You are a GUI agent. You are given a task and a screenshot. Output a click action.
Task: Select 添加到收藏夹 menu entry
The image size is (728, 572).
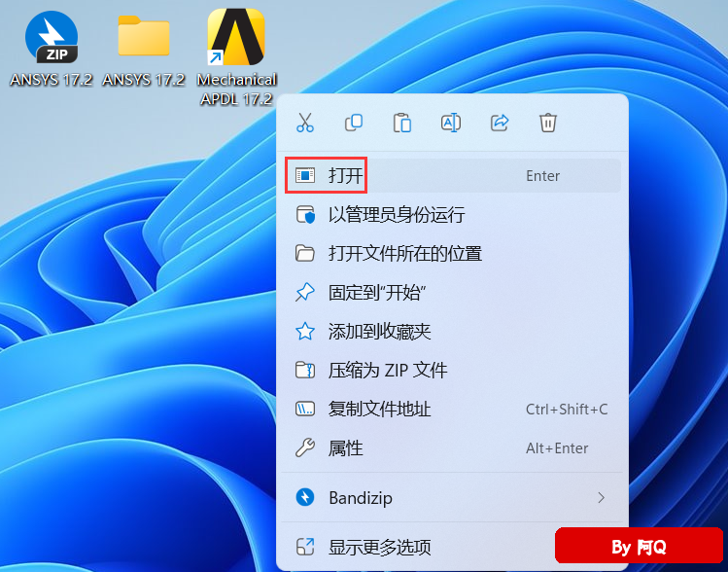coord(451,332)
